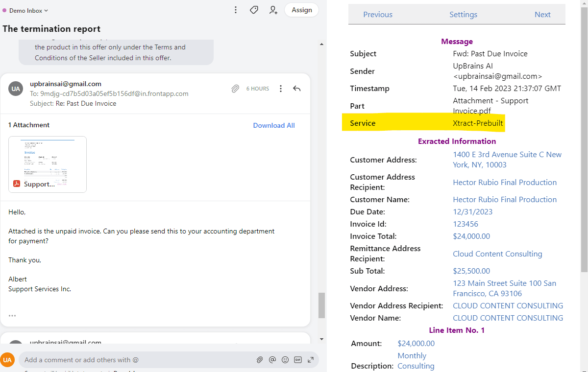588x372 pixels.
Task: Open the Demo Inbox dropdown
Action: coord(25,10)
